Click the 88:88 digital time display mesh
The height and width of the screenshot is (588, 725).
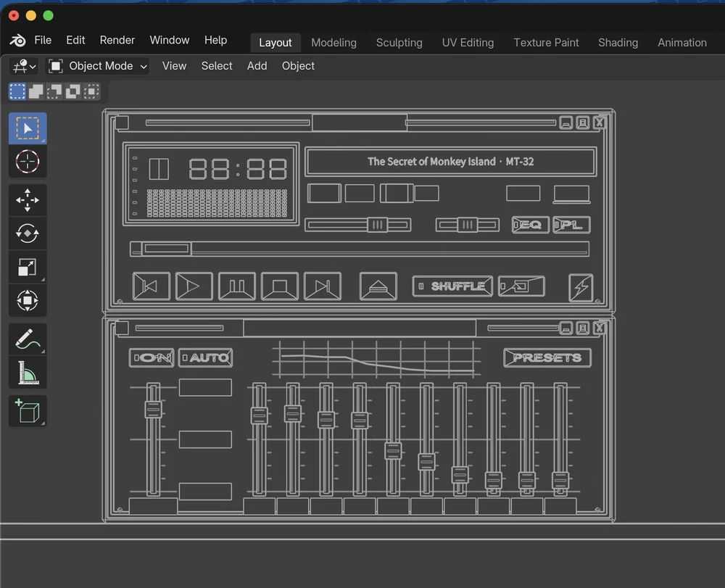coord(238,169)
